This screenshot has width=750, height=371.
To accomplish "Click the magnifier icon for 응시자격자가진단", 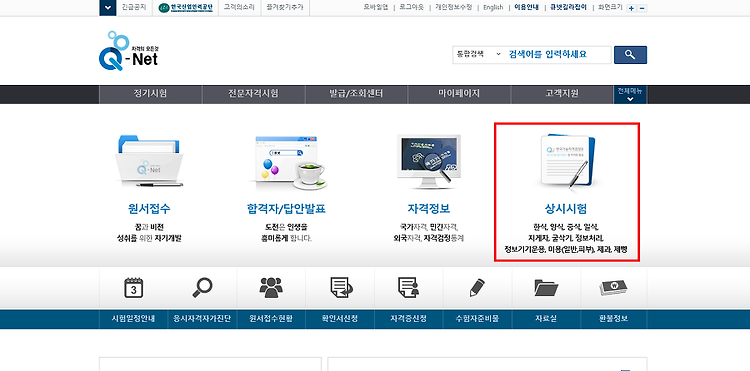I will click(202, 288).
